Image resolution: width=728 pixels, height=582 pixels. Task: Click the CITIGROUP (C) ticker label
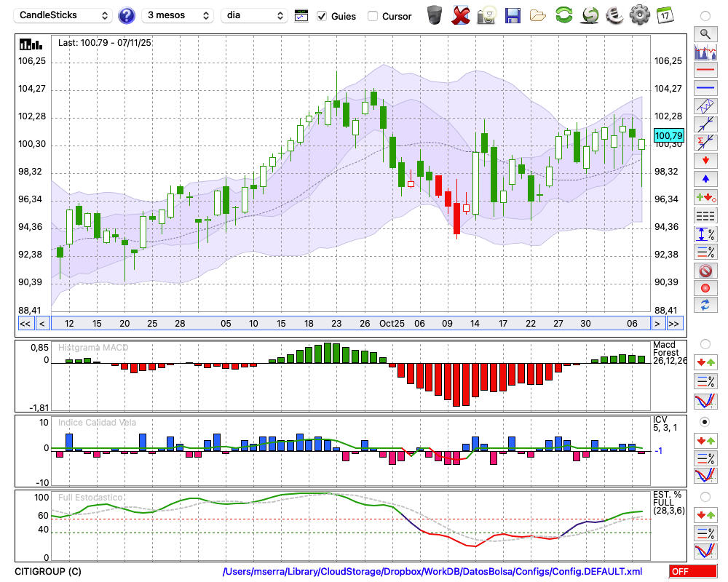48,571
